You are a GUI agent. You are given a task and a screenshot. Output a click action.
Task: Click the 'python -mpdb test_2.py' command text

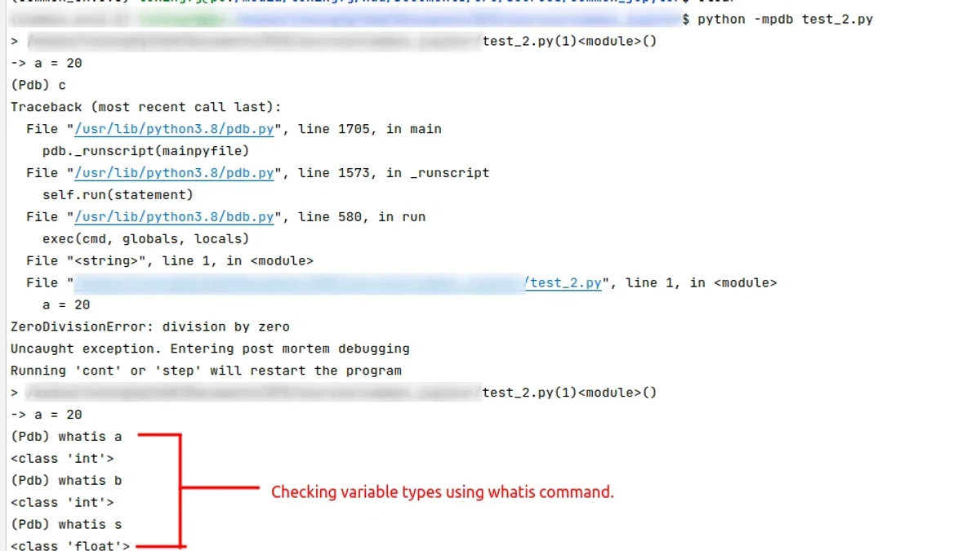[785, 19]
